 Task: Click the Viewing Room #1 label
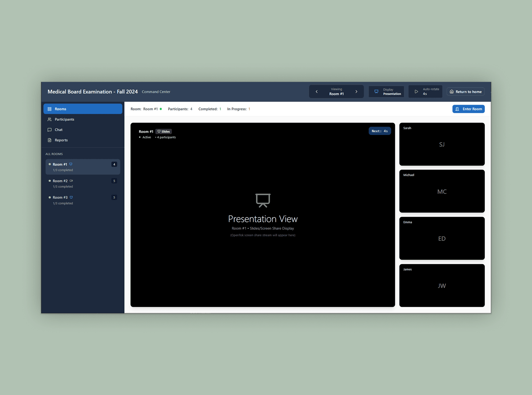(336, 92)
